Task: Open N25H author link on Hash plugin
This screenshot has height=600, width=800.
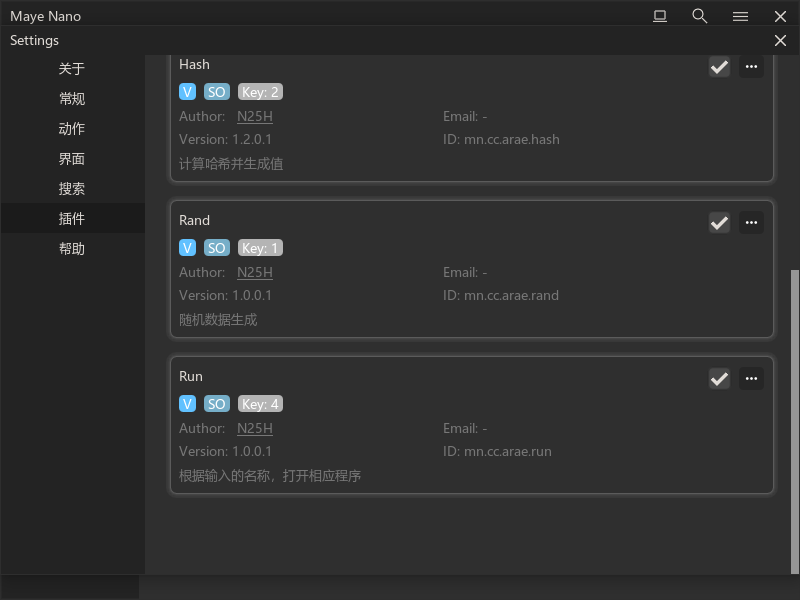Action: (254, 116)
